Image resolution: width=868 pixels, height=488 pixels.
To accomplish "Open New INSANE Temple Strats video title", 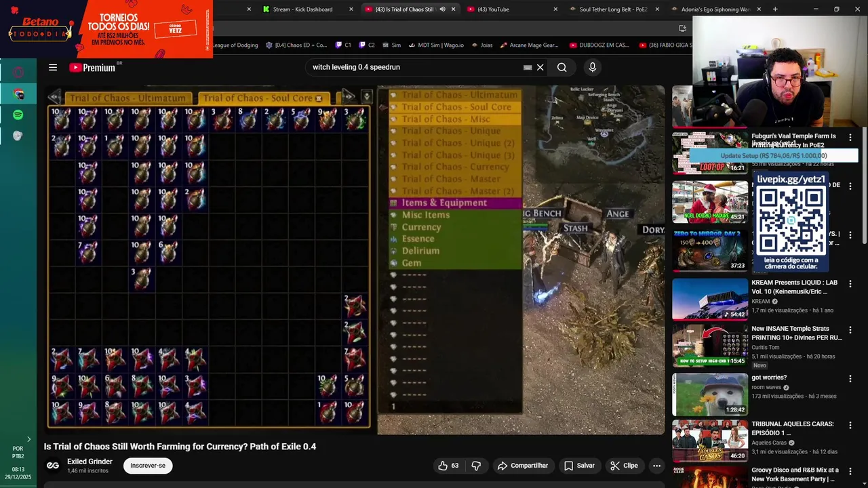I will [x=797, y=333].
